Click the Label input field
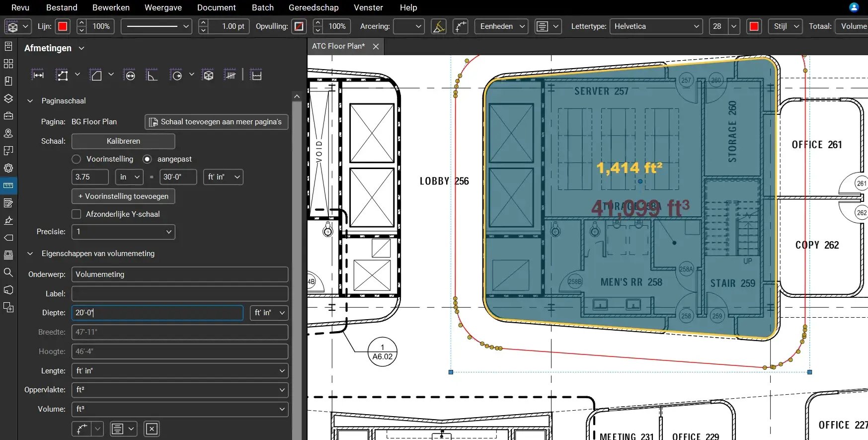 click(180, 294)
